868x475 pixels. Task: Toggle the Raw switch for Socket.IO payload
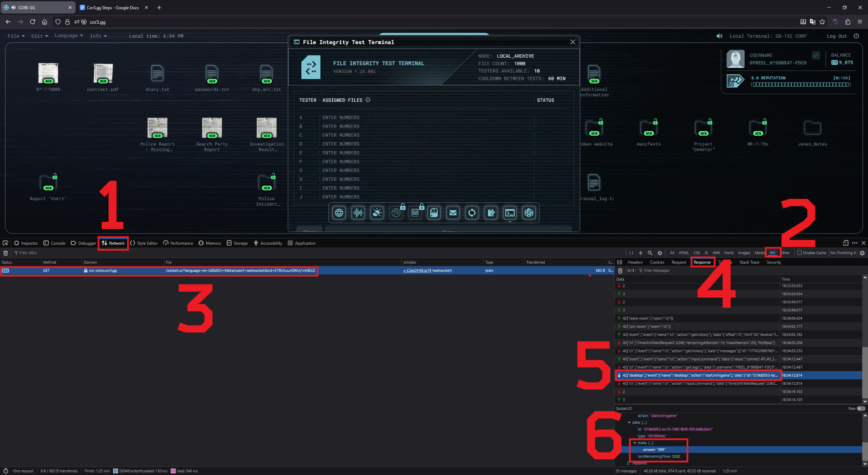[x=861, y=408]
